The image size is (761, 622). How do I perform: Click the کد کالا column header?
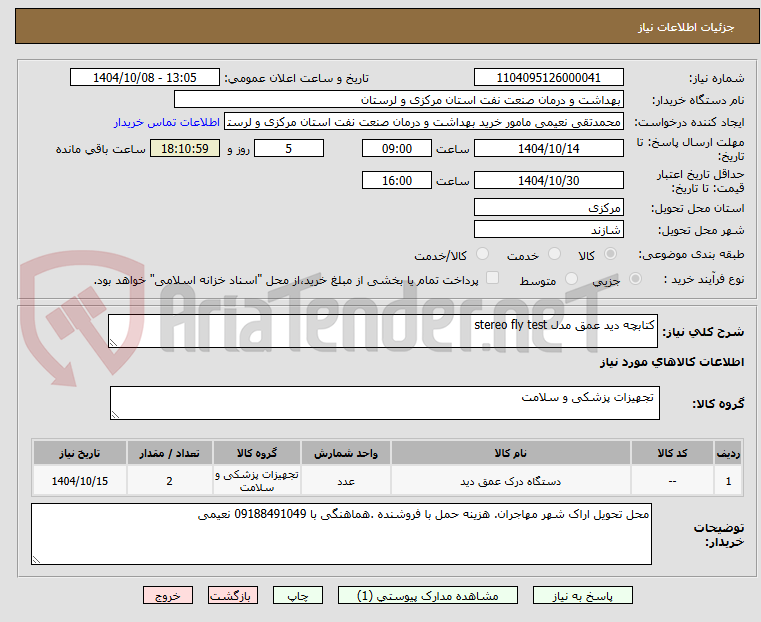tap(672, 453)
